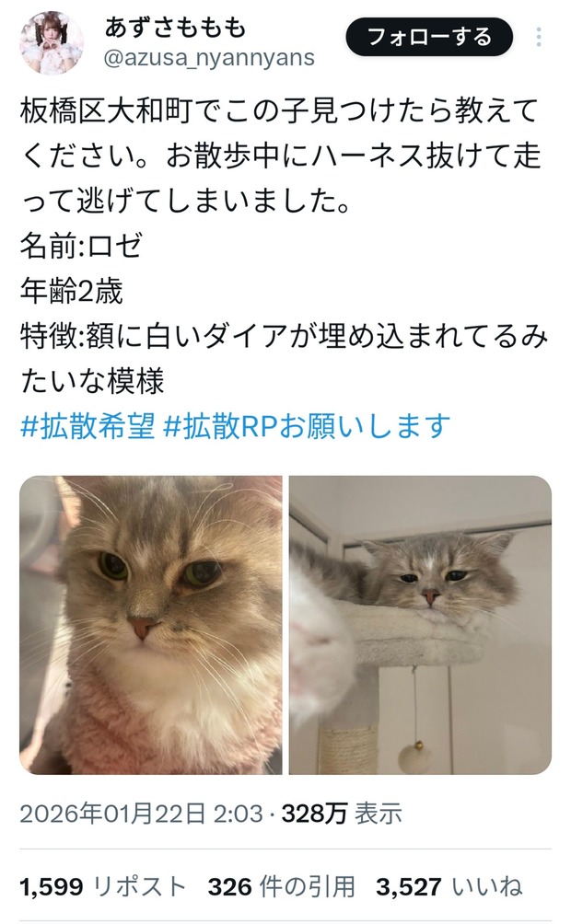Select the 特徴 description line
This screenshot has width=571, height=924.
pyautogui.click(x=284, y=359)
